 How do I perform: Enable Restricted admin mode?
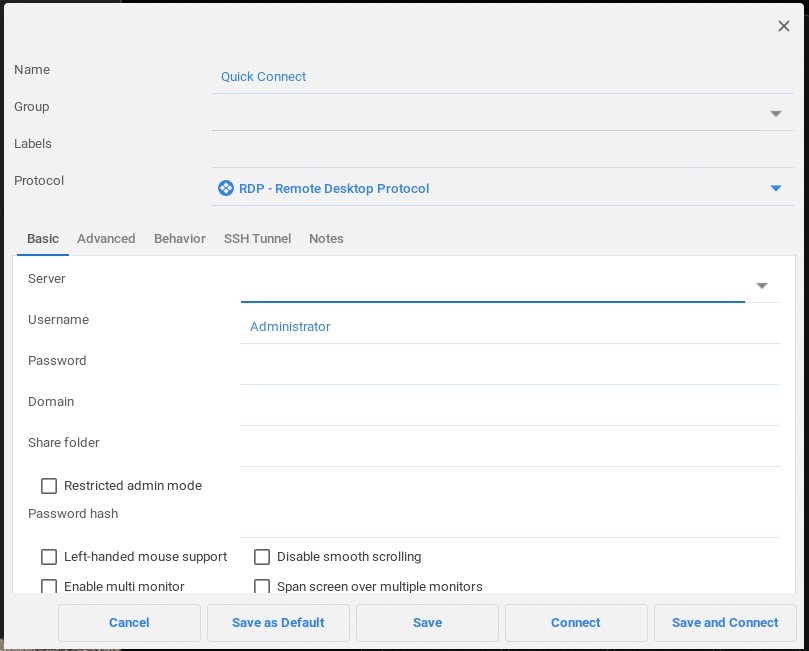(x=49, y=486)
